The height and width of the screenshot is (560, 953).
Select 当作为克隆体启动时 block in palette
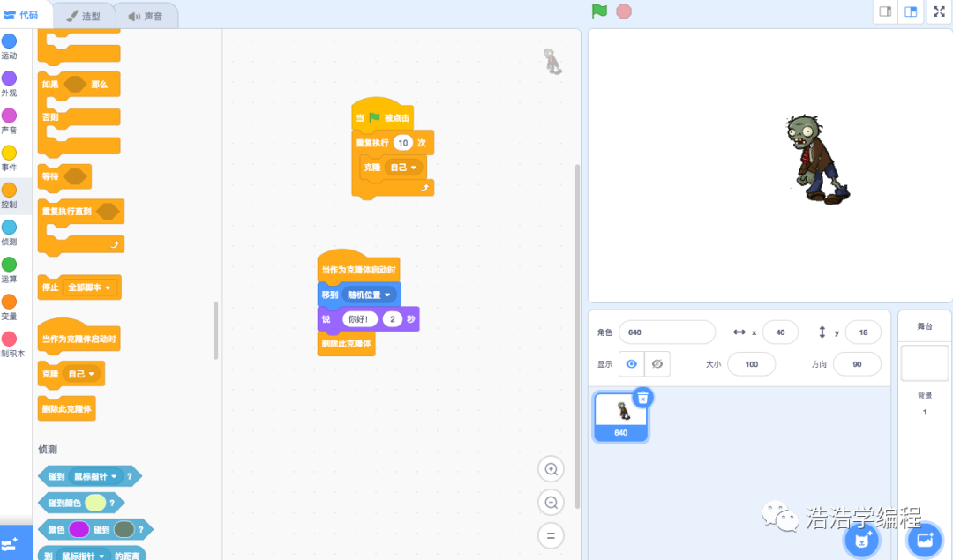point(79,336)
